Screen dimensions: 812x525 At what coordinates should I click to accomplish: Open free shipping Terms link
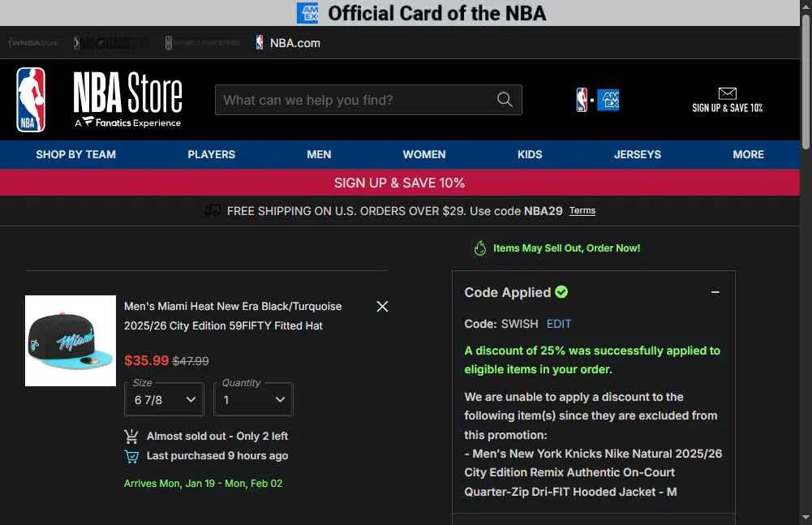[x=582, y=210]
